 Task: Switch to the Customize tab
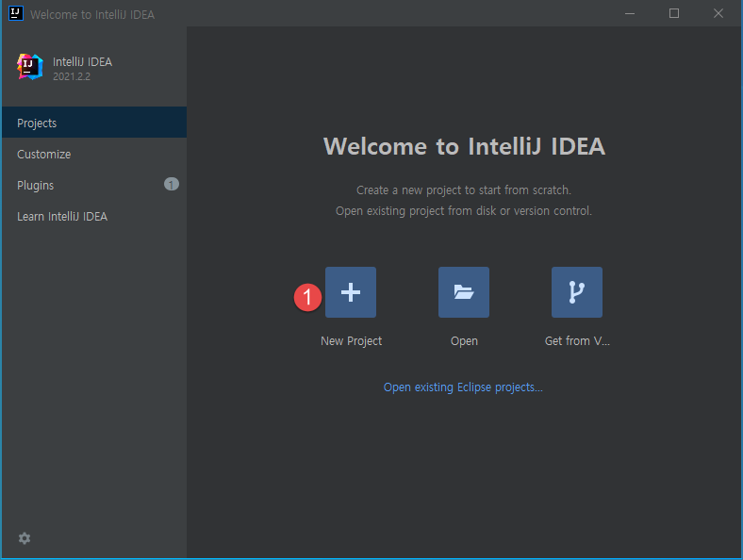coord(94,154)
